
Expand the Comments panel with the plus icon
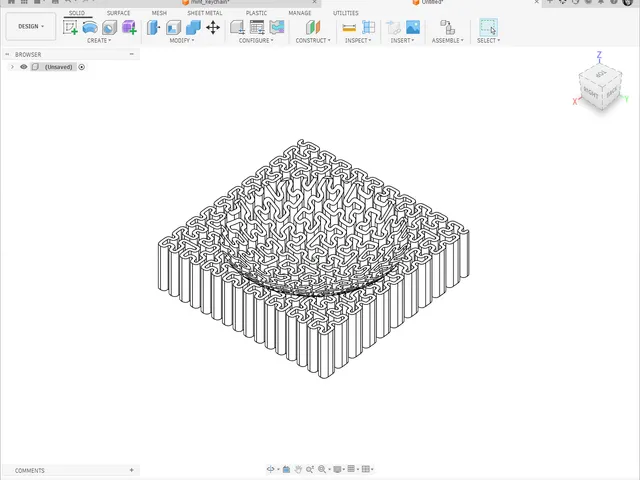point(131,471)
